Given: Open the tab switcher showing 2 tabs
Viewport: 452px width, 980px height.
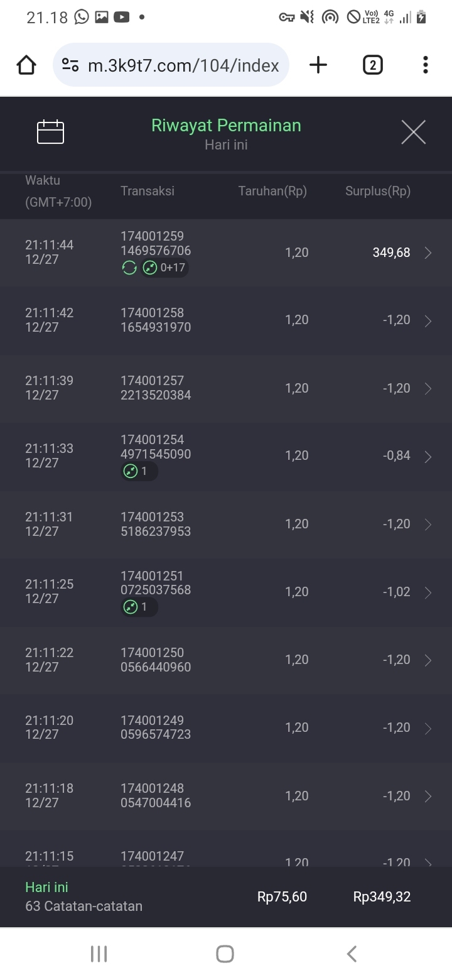Looking at the screenshot, I should click(372, 65).
